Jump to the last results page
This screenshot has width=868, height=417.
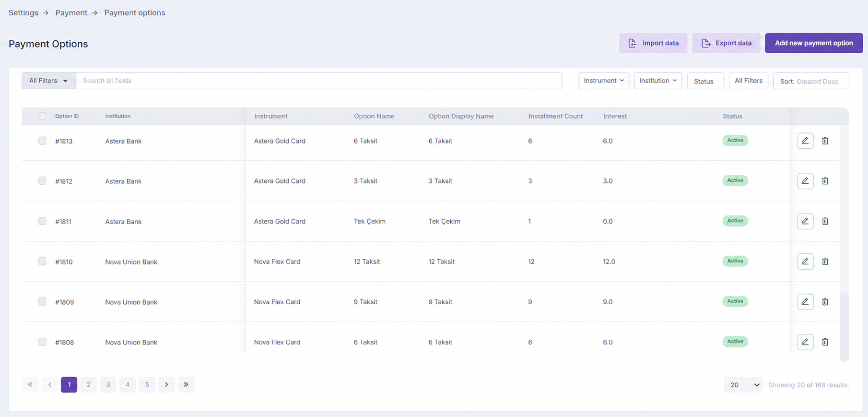[186, 384]
